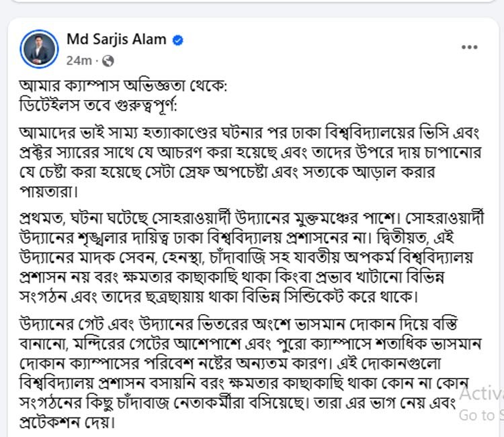
Task: Click the paragraph starting 'আমাদের ভাই সাম্য'
Action: pos(249,162)
